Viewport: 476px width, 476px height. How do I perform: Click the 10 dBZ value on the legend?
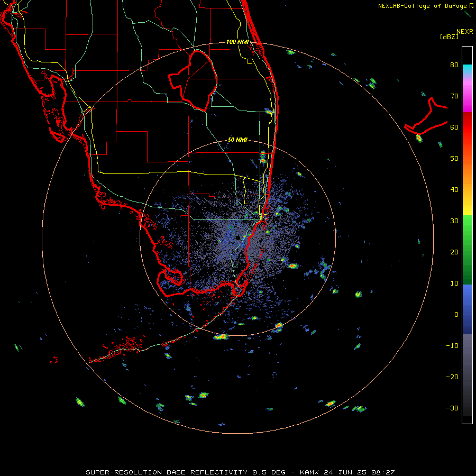tap(454, 283)
